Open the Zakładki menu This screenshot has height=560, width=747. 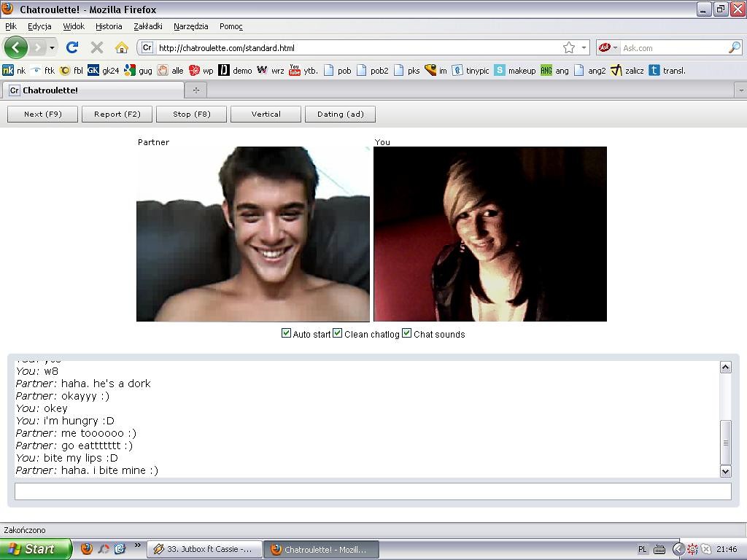point(148,26)
